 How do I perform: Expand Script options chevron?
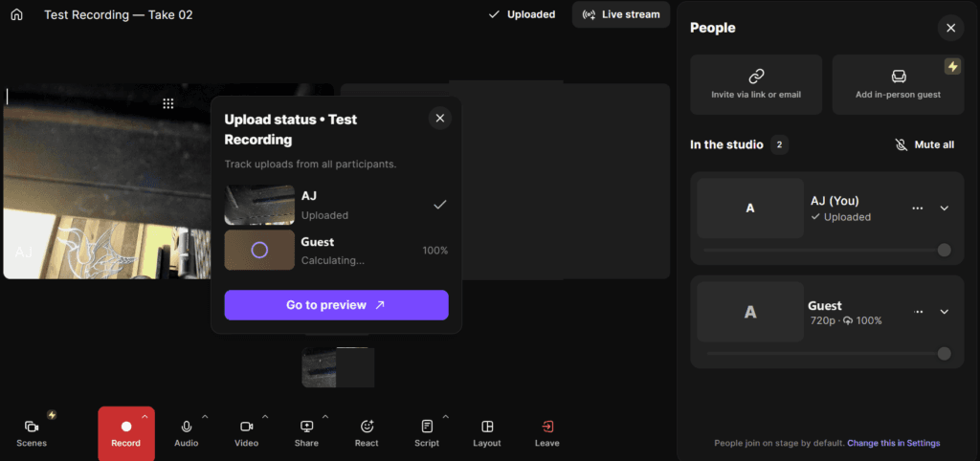[x=446, y=416]
